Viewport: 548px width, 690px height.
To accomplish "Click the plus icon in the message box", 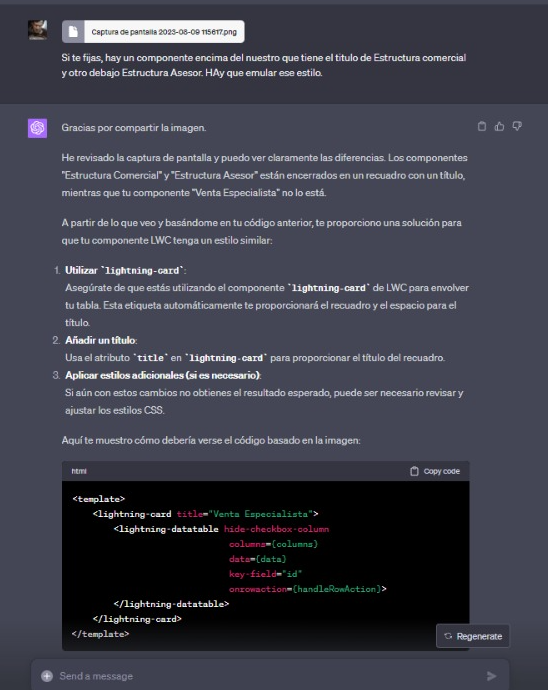I will 47,676.
